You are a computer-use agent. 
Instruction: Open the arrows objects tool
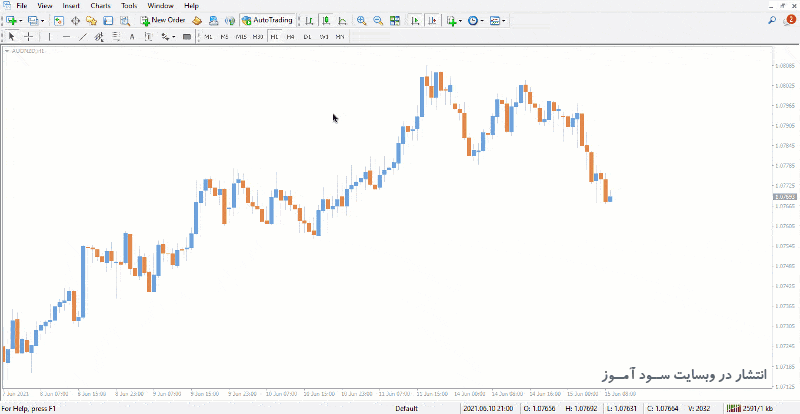click(x=165, y=36)
